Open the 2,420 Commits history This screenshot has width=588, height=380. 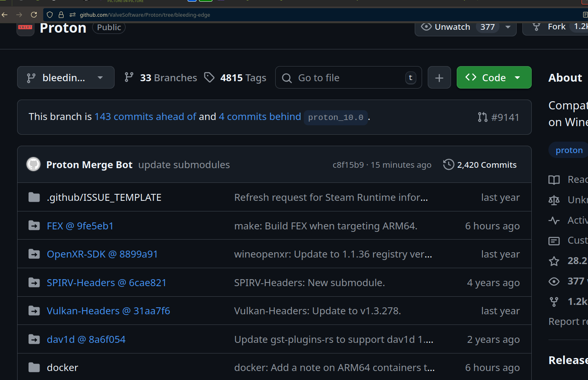[480, 164]
